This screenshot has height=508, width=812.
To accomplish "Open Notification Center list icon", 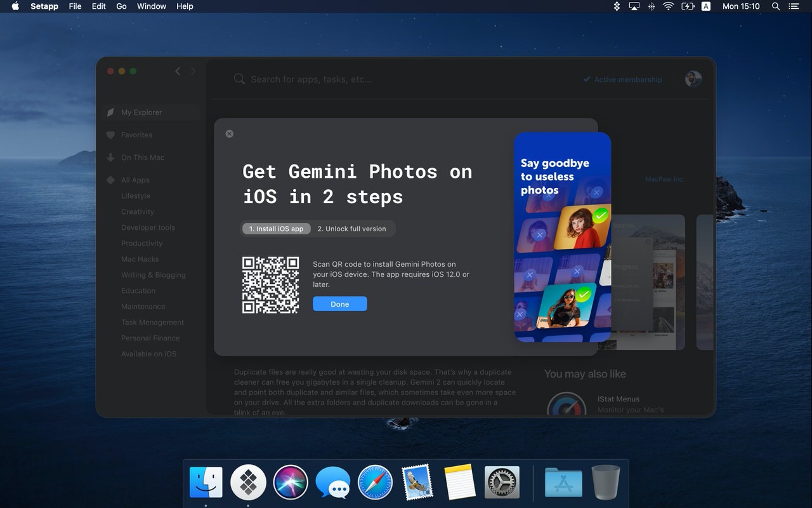I will [794, 6].
